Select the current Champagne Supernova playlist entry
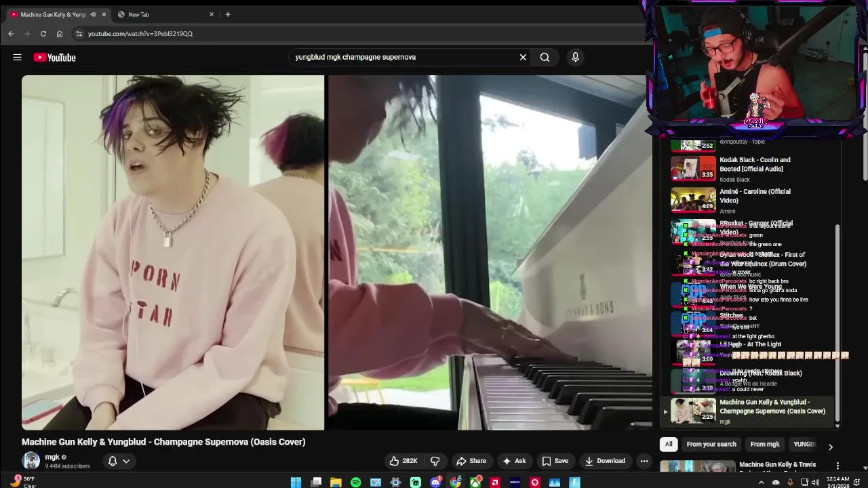Image resolution: width=868 pixels, height=488 pixels. click(746, 411)
